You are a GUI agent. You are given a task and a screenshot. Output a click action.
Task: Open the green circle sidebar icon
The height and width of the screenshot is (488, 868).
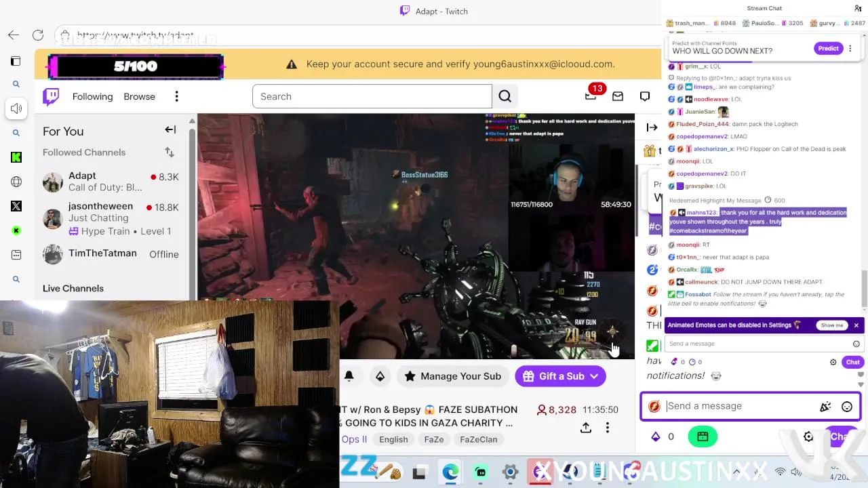tap(16, 230)
